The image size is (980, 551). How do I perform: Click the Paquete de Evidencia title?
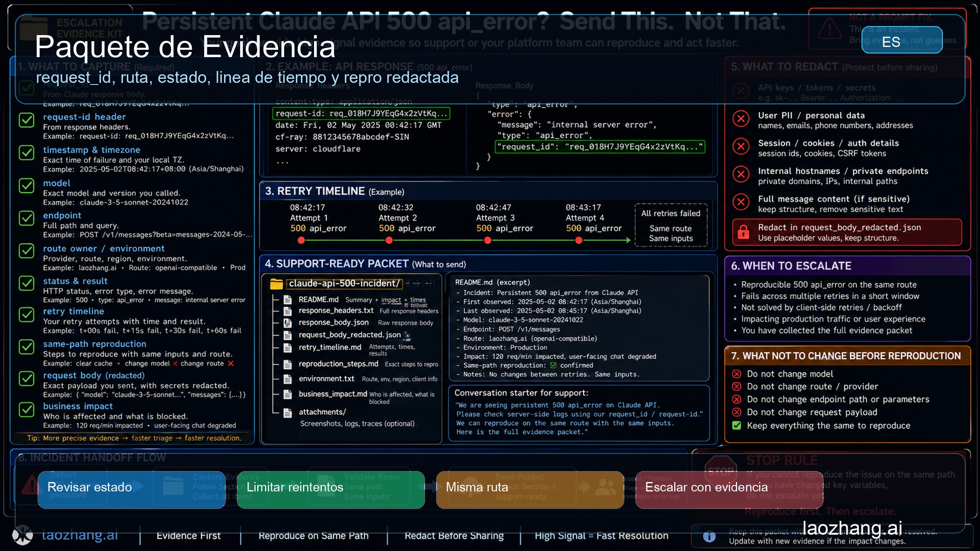click(185, 47)
